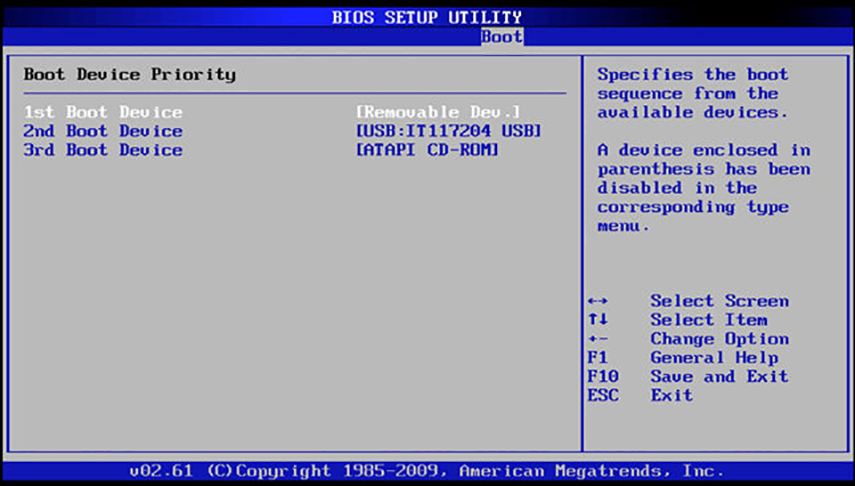Click the Boot Device Priority heading
The width and height of the screenshot is (855, 486).
(x=130, y=74)
